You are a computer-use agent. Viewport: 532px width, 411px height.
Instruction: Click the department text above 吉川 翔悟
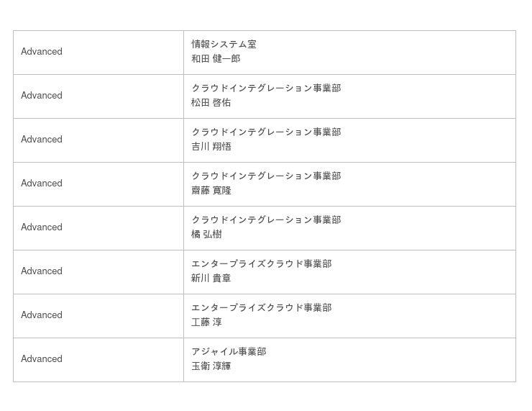click(266, 132)
